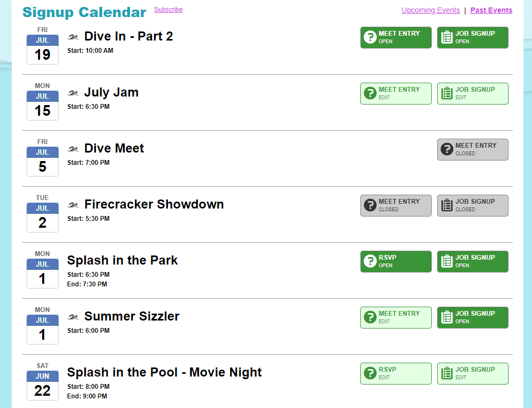Open the Firecracker Showdown event title
The width and height of the screenshot is (532, 408).
tap(154, 204)
